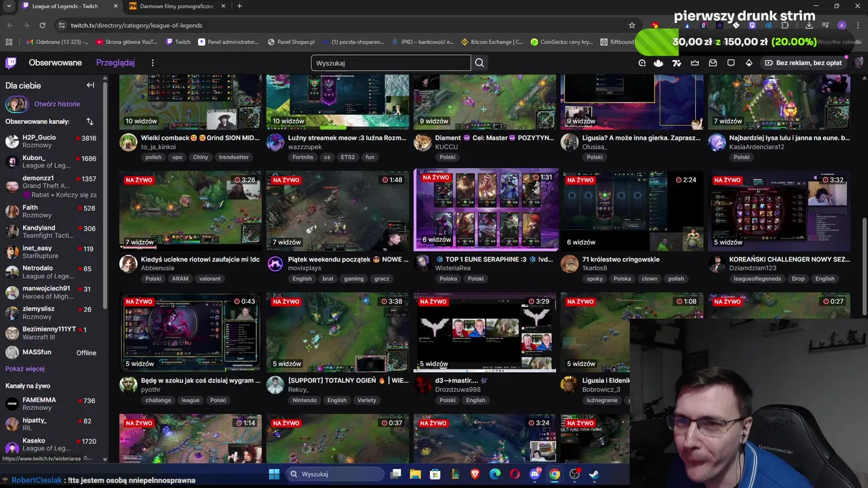This screenshot has width=868, height=488.
Task: Open Obserwowane tab
Action: (x=55, y=63)
